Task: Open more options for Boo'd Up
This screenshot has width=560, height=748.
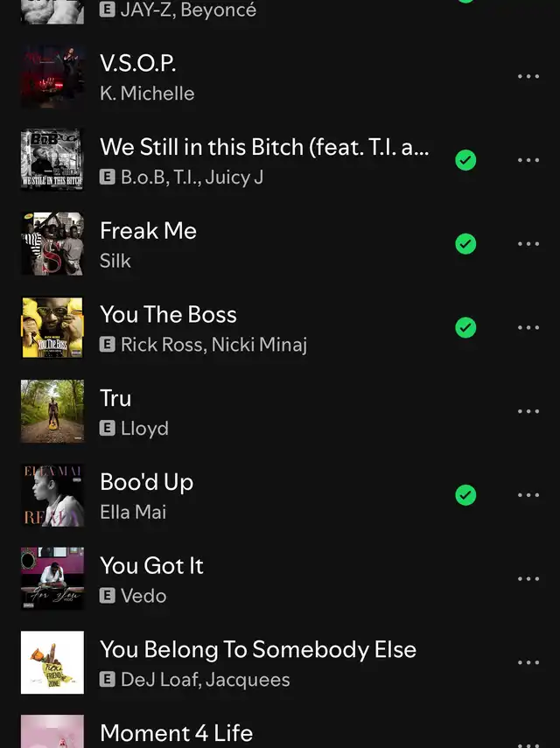Action: (528, 494)
